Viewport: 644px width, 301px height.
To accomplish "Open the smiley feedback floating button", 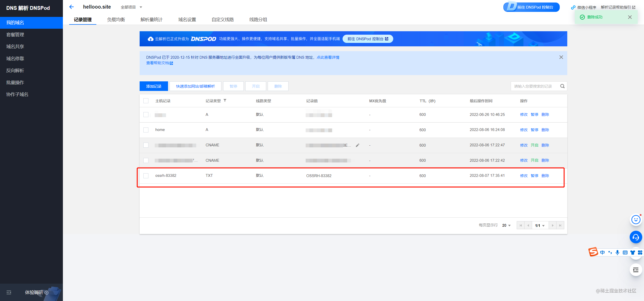I will coord(636,220).
